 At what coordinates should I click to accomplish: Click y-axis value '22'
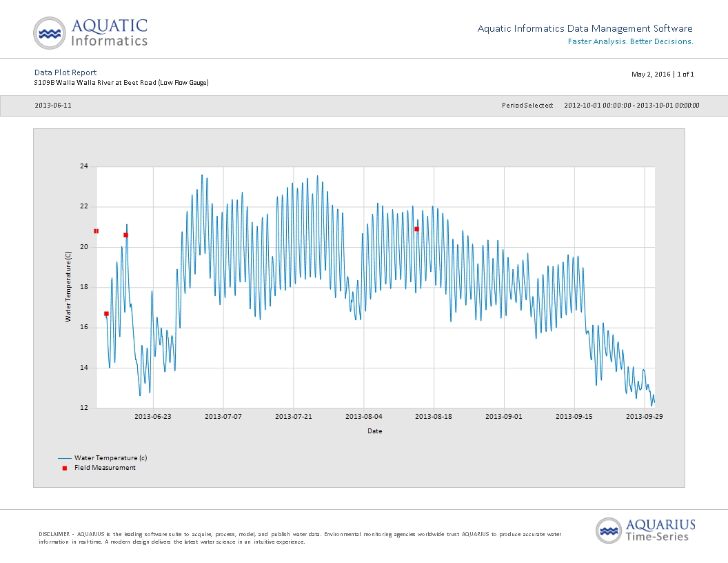pyautogui.click(x=84, y=206)
